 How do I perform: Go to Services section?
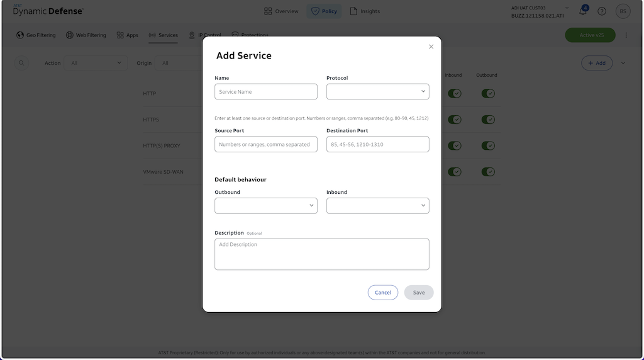tap(163, 35)
